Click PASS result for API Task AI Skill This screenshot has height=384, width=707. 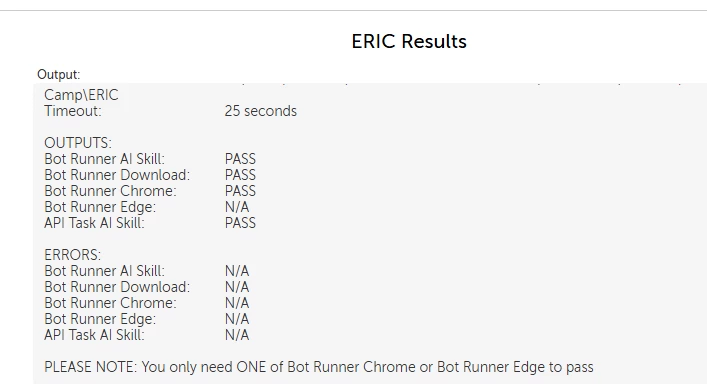tap(240, 223)
